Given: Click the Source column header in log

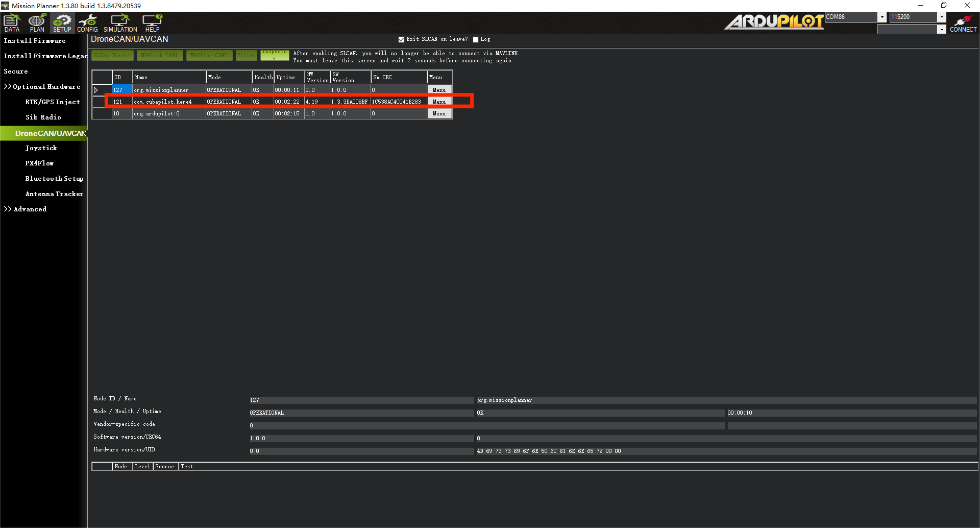Looking at the screenshot, I should (165, 467).
